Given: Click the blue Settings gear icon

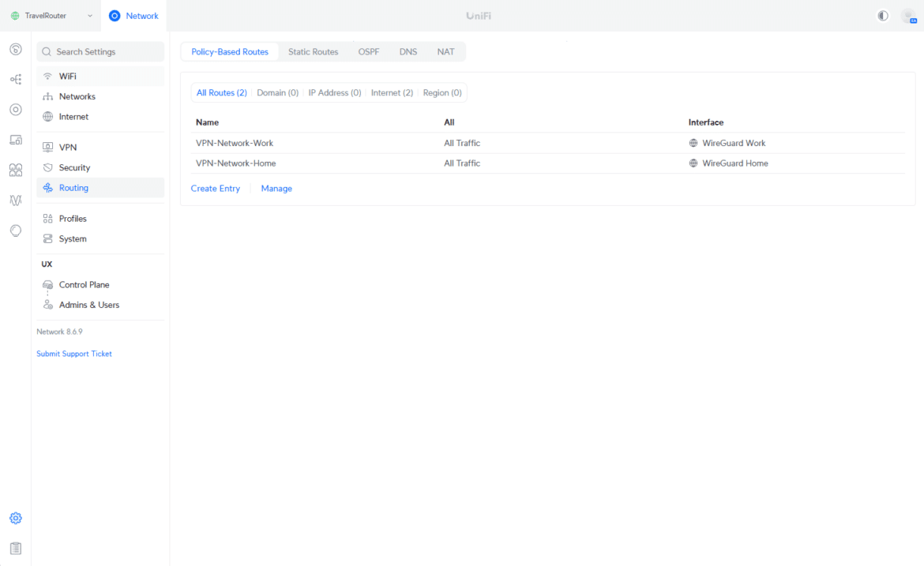Looking at the screenshot, I should [x=16, y=519].
